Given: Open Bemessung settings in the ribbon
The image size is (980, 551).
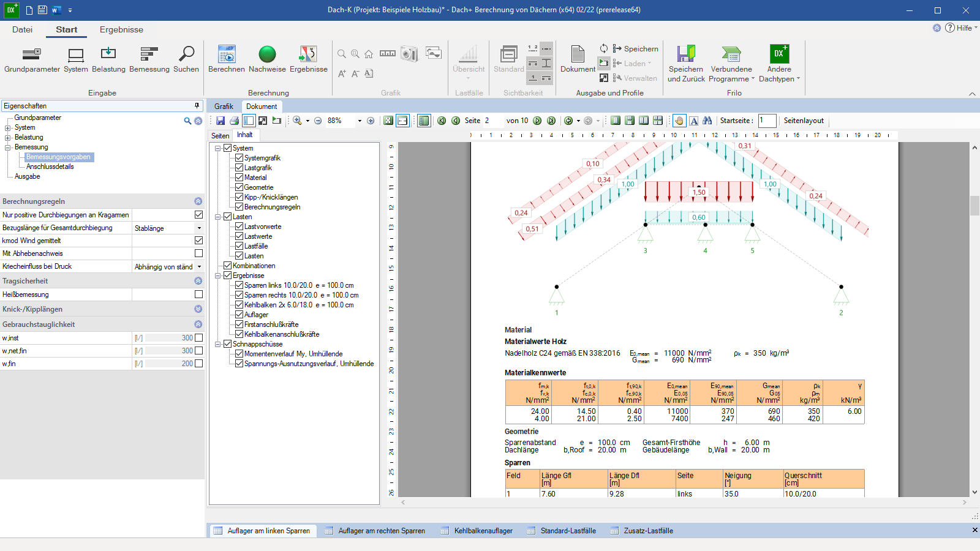Looking at the screenshot, I should click(x=149, y=59).
